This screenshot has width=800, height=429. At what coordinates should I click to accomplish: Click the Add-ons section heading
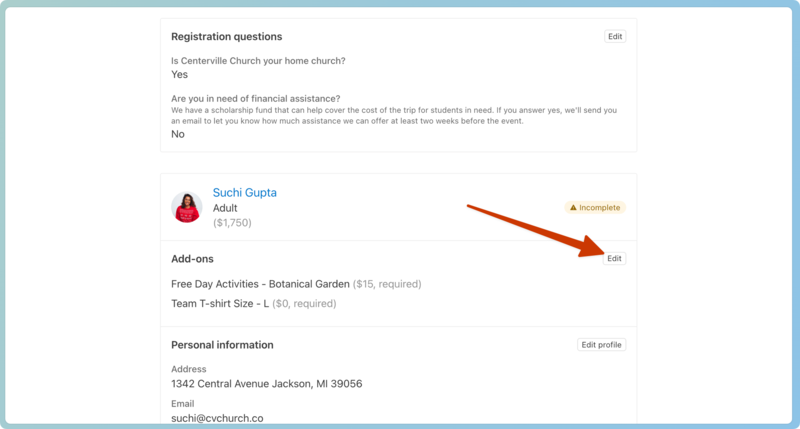192,259
